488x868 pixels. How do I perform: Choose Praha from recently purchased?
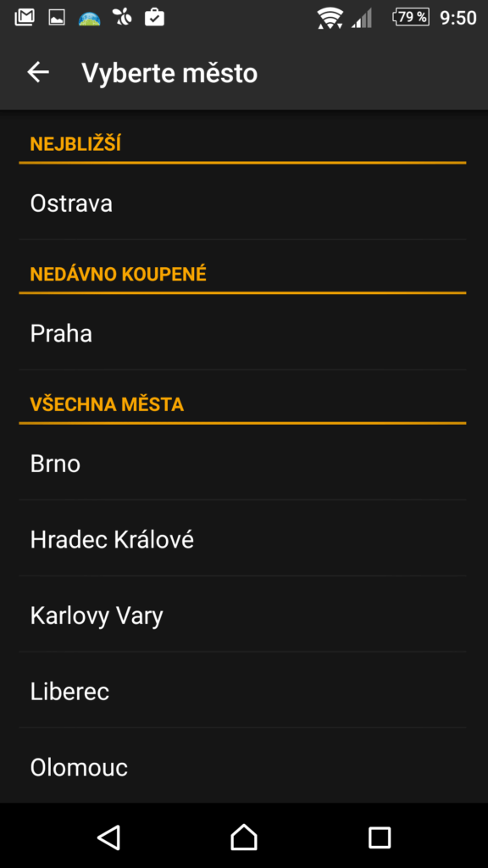tap(242, 333)
